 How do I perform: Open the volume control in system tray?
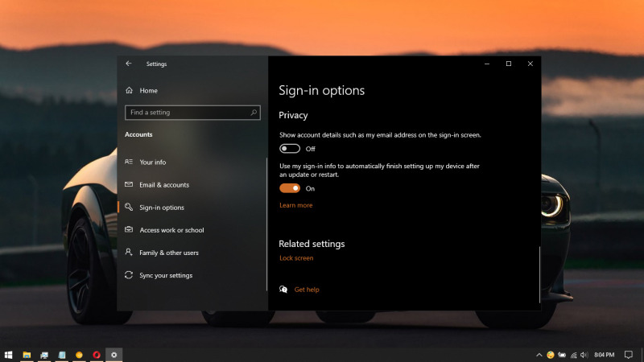[x=584, y=355]
